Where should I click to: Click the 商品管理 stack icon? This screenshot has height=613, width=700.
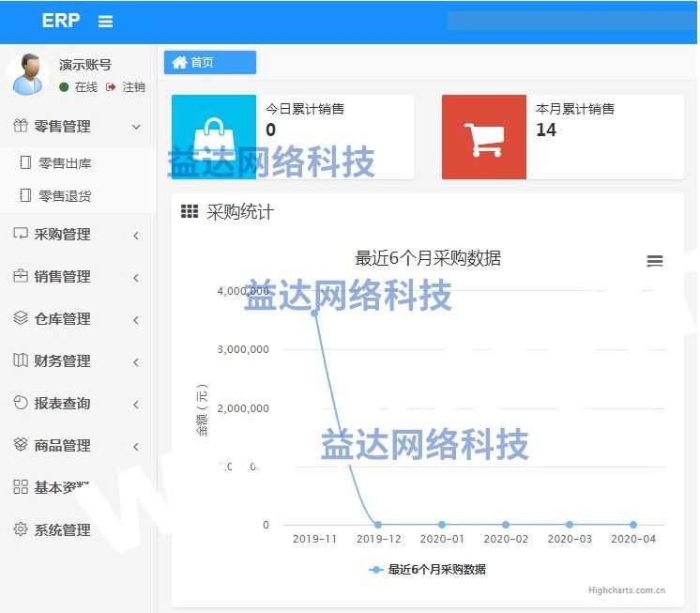(x=21, y=444)
